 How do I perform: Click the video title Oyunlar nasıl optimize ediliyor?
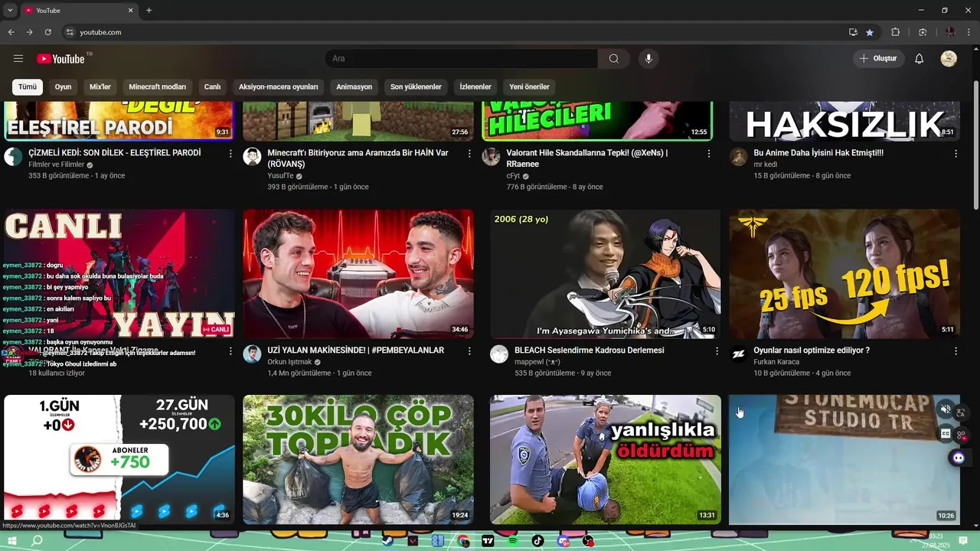pyautogui.click(x=812, y=350)
